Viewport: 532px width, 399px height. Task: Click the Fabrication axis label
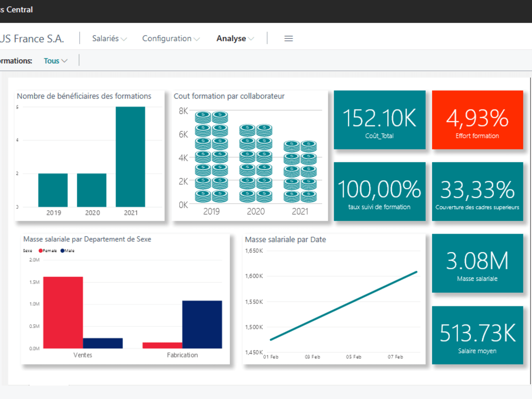point(182,355)
